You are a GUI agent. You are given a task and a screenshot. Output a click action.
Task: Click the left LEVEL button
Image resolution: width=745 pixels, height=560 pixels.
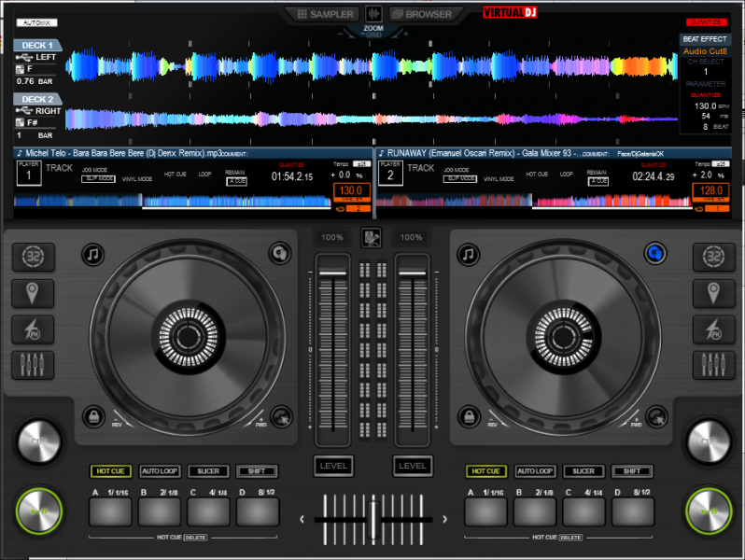coord(333,466)
